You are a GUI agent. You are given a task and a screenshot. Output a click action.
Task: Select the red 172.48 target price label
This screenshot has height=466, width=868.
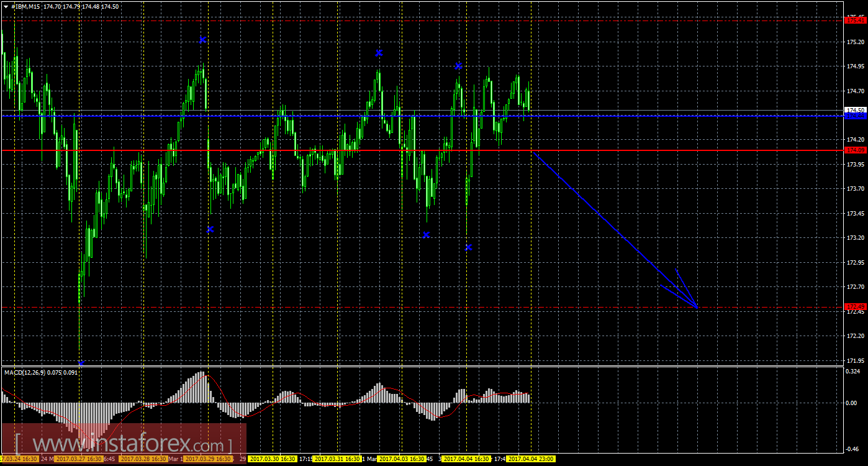click(856, 307)
